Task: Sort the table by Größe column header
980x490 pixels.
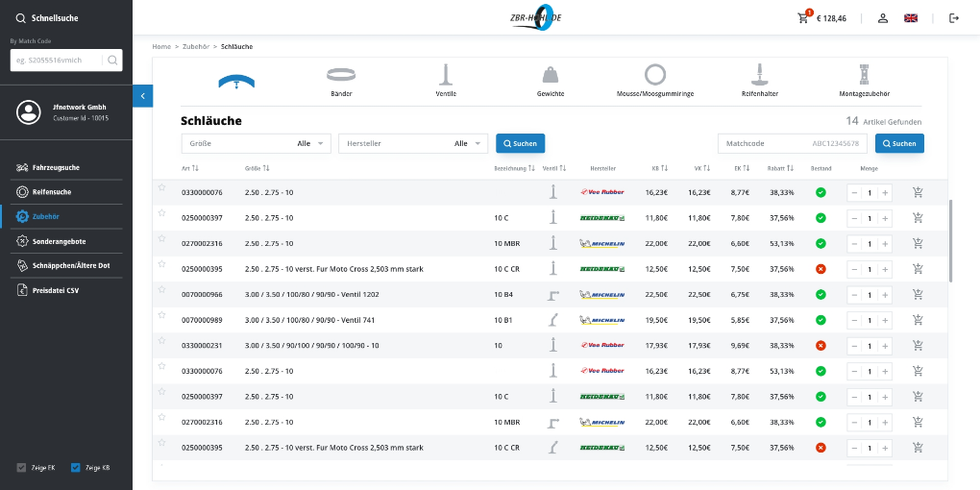Action: 257,168
